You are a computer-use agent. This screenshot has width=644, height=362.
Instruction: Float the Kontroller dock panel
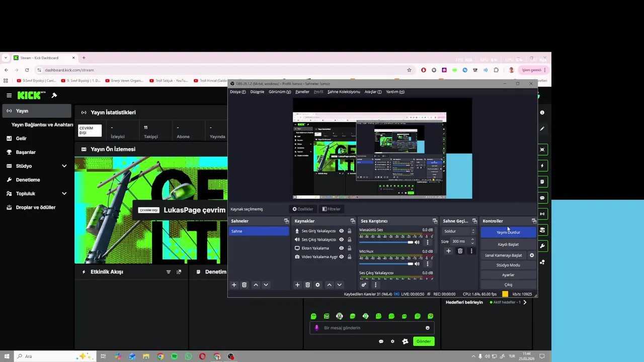pyautogui.click(x=534, y=221)
